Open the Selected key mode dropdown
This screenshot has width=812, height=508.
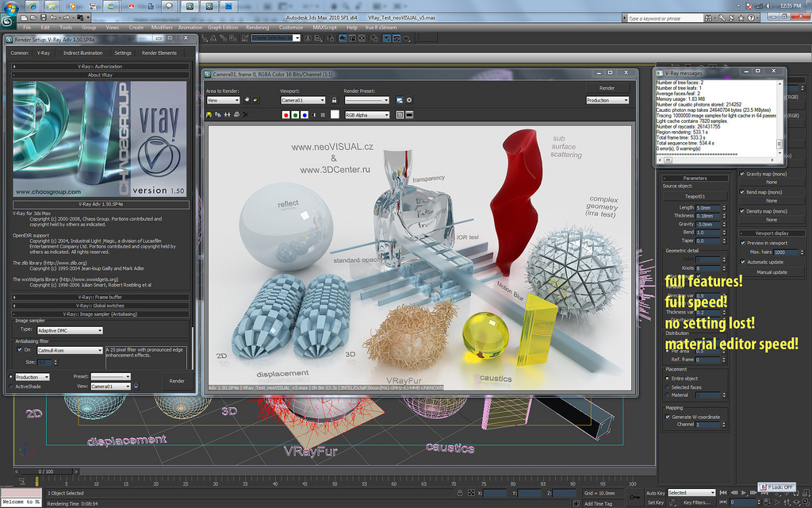click(691, 492)
